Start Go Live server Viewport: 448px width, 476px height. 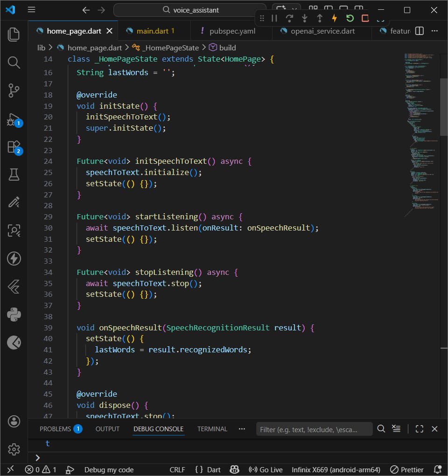(x=266, y=469)
